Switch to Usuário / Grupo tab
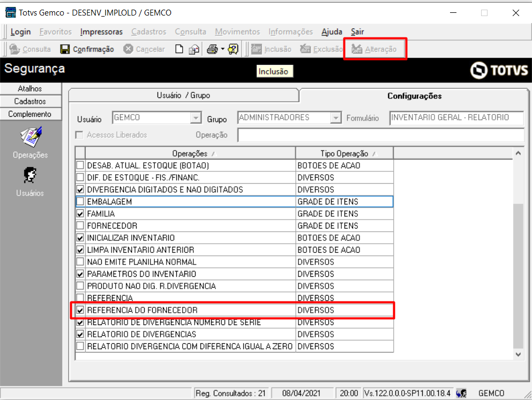 184,95
